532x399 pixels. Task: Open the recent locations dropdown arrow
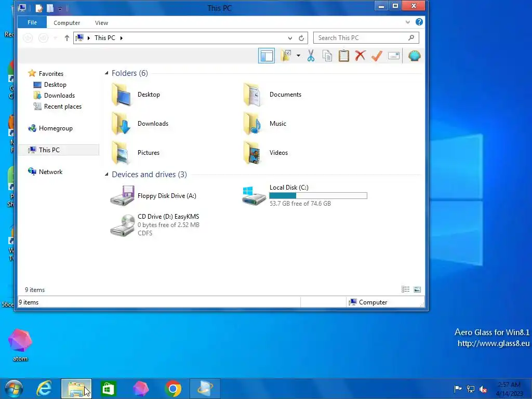(x=55, y=38)
